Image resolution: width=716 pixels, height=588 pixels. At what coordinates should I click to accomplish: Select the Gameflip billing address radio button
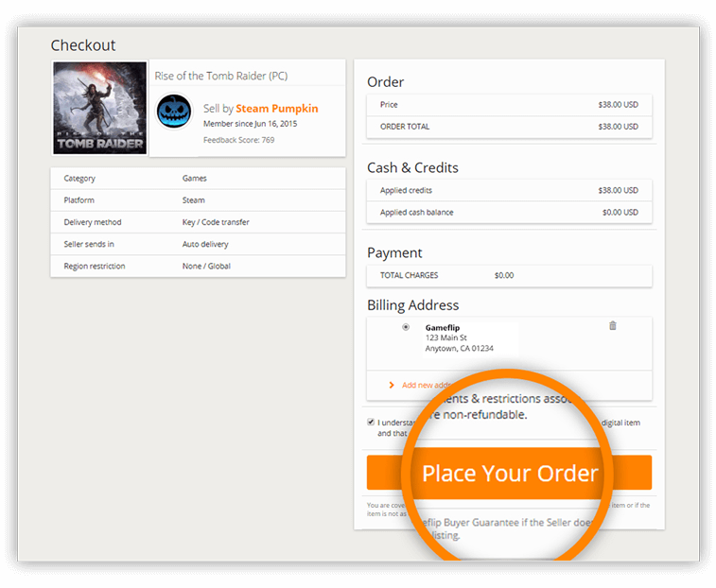click(406, 327)
